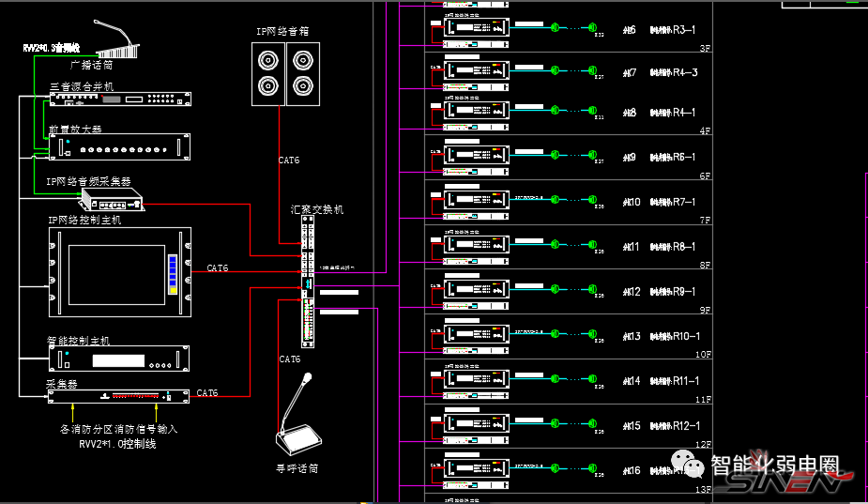Screen dimensions: 868x504
Task: Click the CAT6 label beside 采集器
Action: point(207,393)
